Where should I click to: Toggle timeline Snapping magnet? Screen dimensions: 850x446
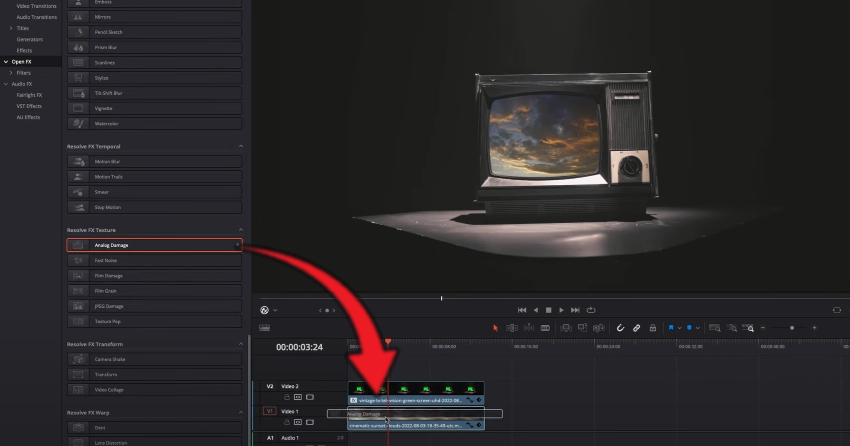pos(620,328)
